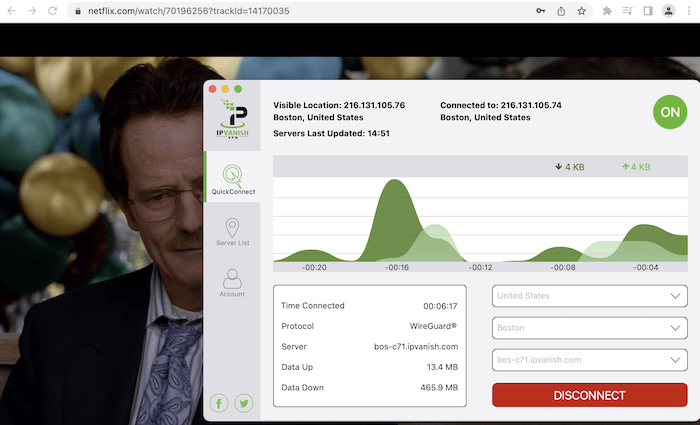The height and width of the screenshot is (425, 700).
Task: Click the download 4 KB indicator
Action: coord(570,167)
